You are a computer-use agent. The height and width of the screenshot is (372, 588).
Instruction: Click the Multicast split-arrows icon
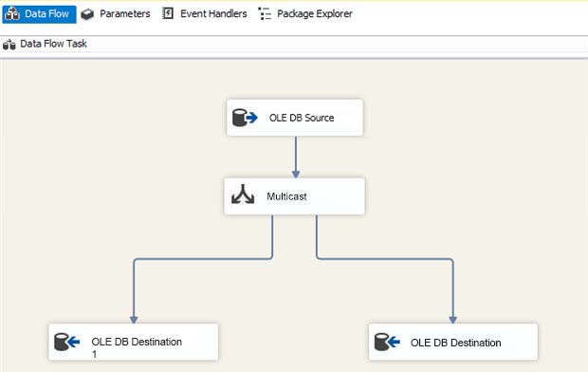click(243, 195)
